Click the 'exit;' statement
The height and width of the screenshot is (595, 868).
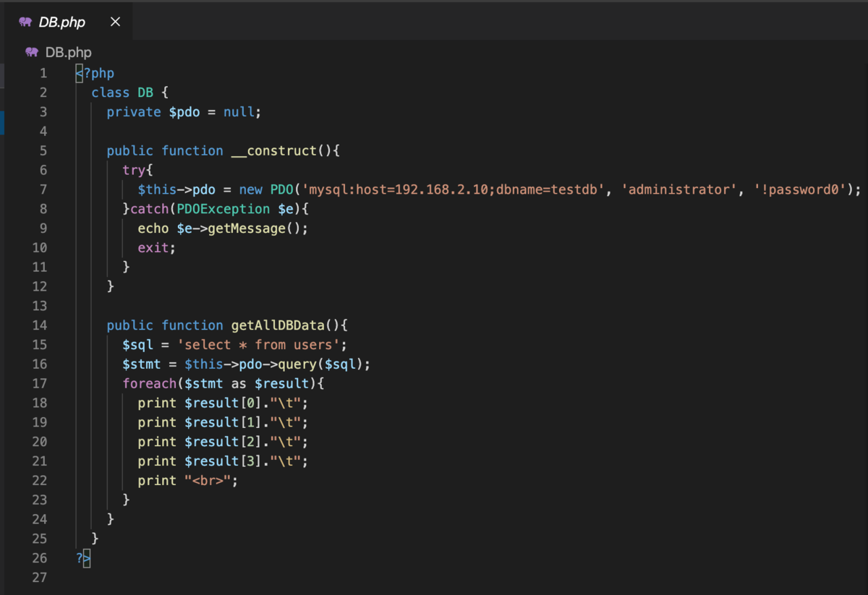pyautogui.click(x=157, y=247)
